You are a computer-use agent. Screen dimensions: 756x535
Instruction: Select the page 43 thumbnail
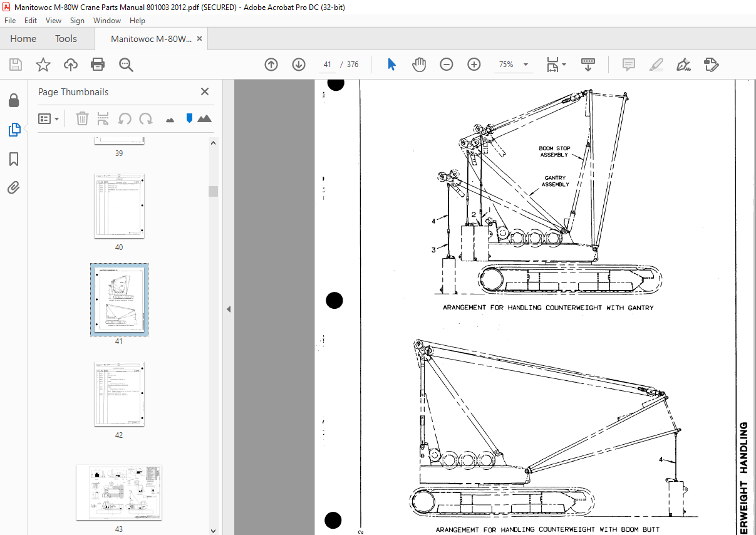tap(119, 492)
